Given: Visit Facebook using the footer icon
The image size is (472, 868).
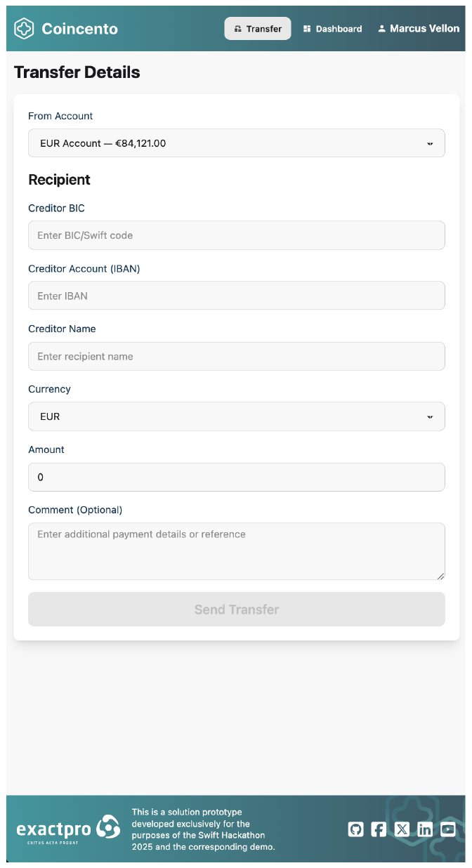Looking at the screenshot, I should tap(379, 829).
